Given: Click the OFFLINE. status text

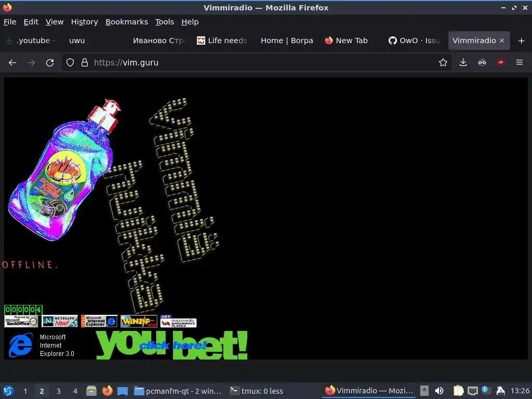Looking at the screenshot, I should (30, 264).
